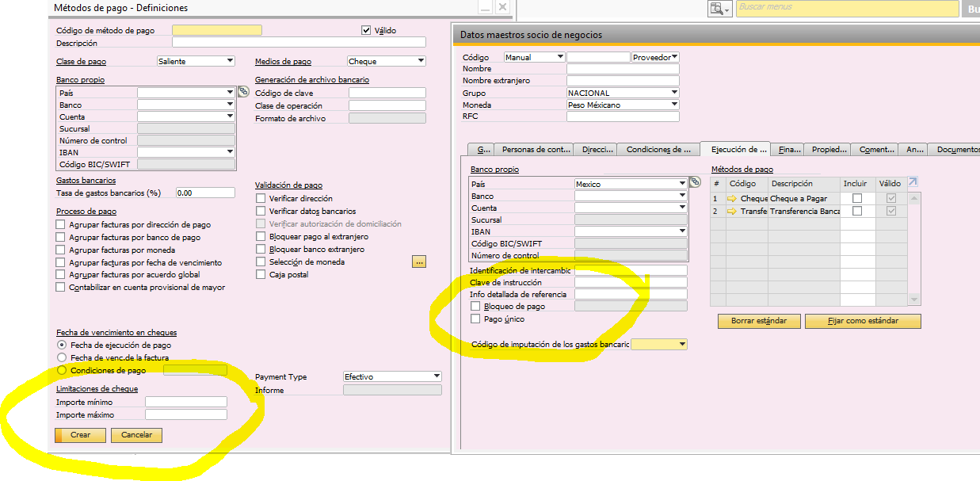Open the Selección de moneda ellipsis button
This screenshot has height=481, width=980.
pos(420,261)
